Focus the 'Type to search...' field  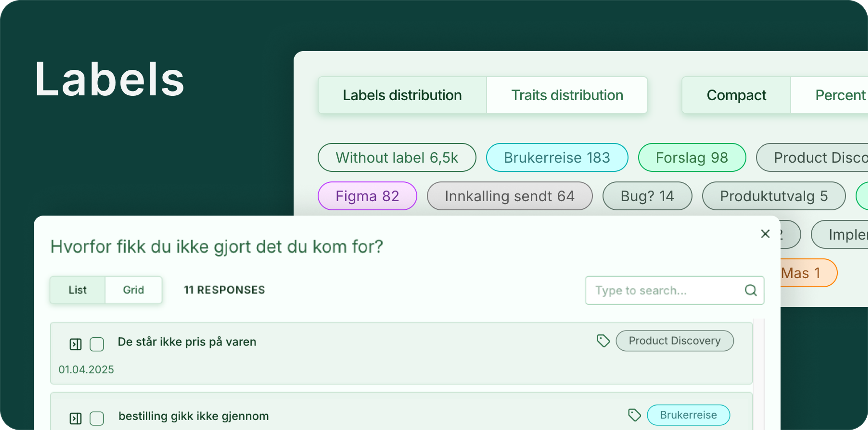(664, 290)
